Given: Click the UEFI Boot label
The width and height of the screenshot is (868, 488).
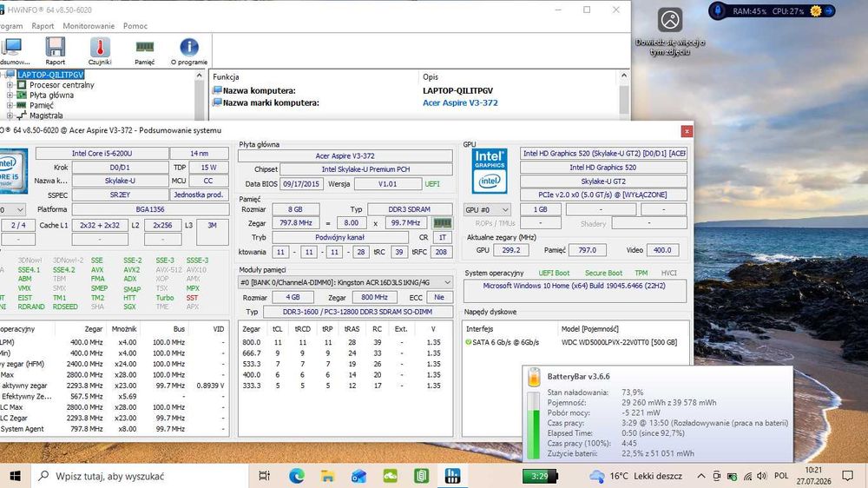Looking at the screenshot, I should click(554, 273).
